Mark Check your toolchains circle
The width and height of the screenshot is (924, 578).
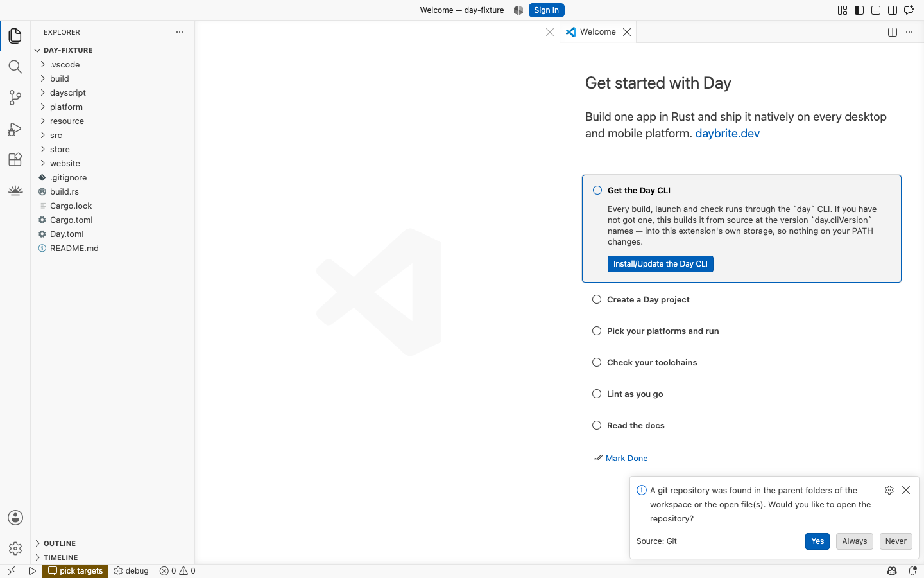point(597,362)
